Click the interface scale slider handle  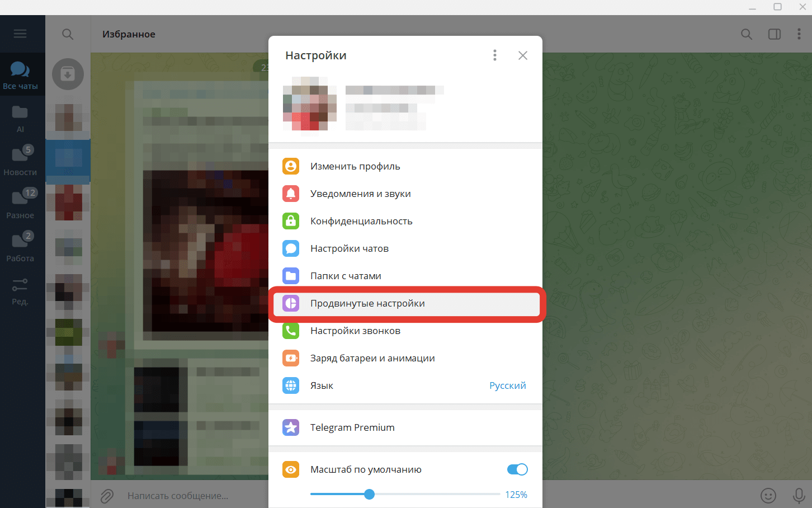369,494
